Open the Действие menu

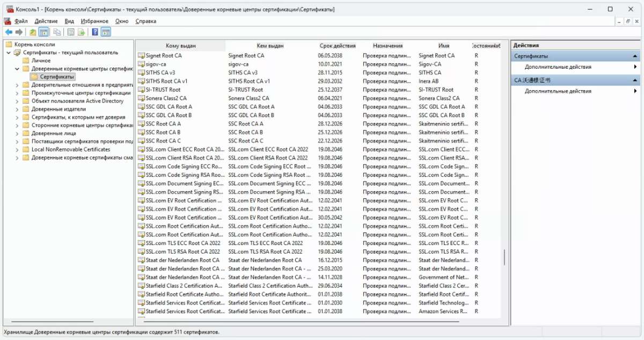46,21
